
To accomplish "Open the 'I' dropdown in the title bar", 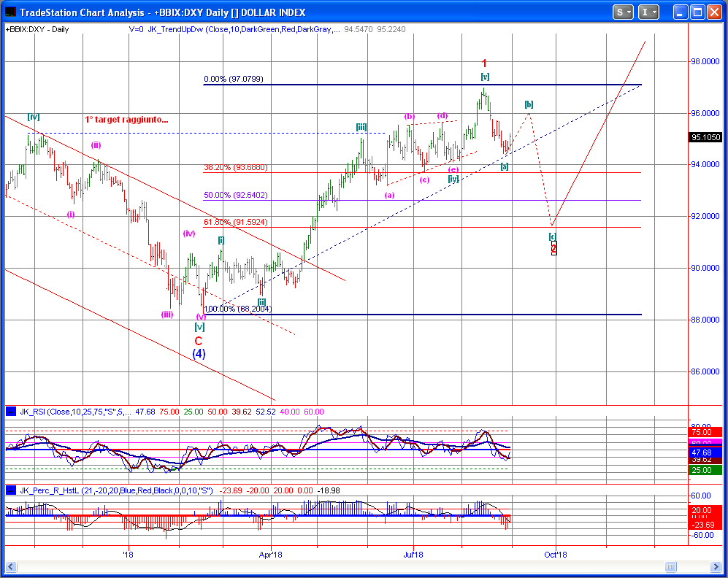I will click(x=648, y=12).
